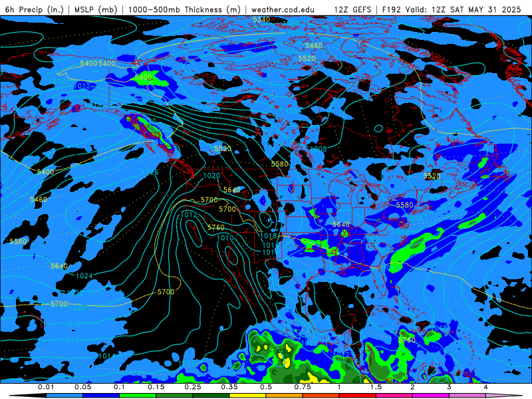
Task: Click the legend value '4'
Action: click(x=485, y=387)
